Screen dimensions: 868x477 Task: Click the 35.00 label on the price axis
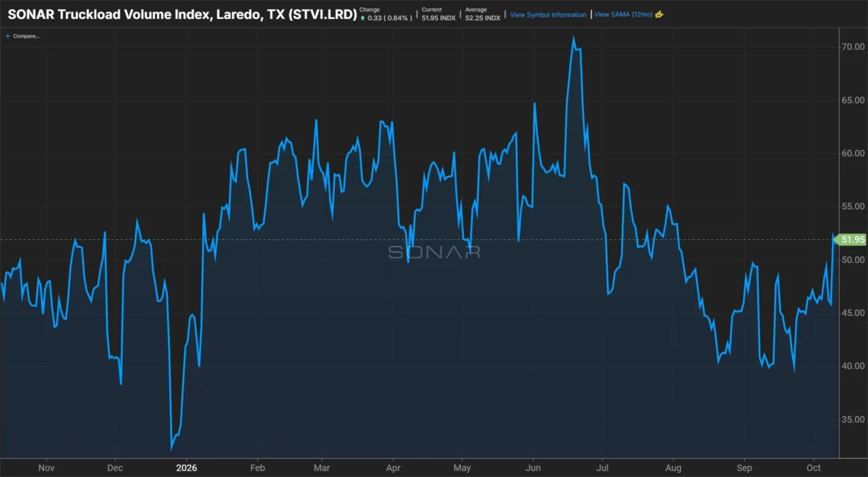tap(852, 419)
